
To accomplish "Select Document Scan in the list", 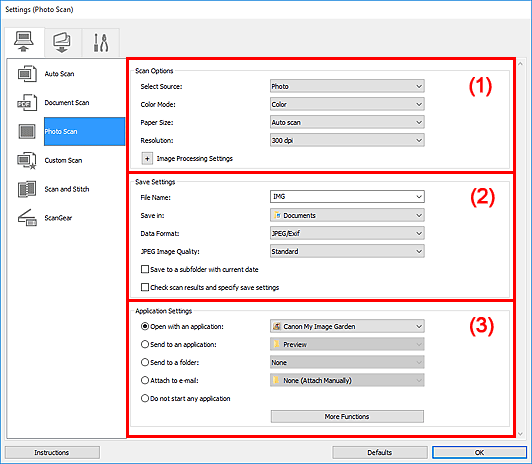I will [x=67, y=103].
